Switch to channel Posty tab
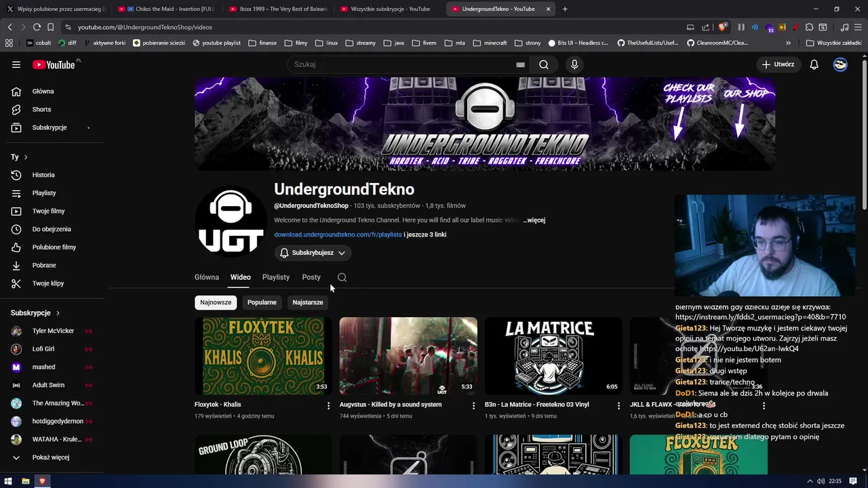Viewport: 868px width, 488px height. point(311,277)
